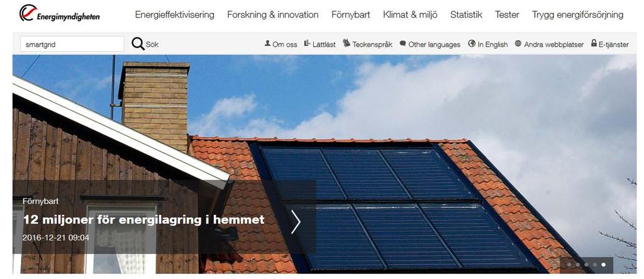Click the Andra webbplatser globe icon
Viewport: 644px width, 279px height.
(518, 43)
